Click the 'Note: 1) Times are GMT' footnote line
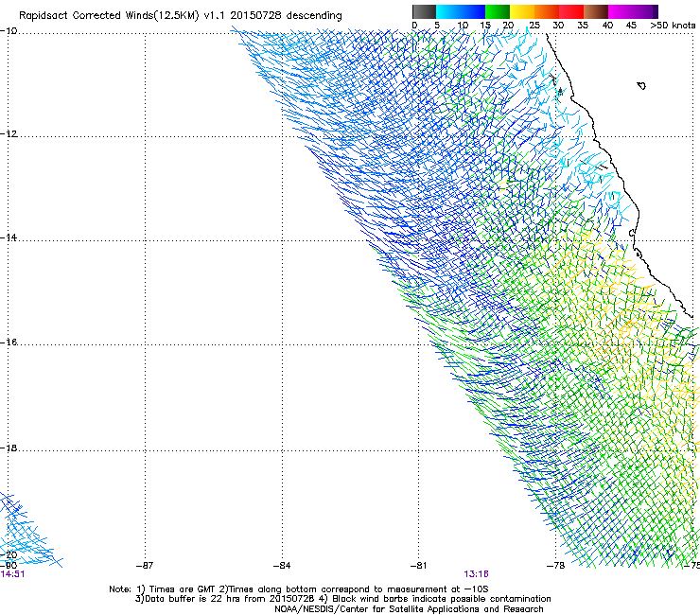The width and height of the screenshot is (700, 615). [x=299, y=589]
